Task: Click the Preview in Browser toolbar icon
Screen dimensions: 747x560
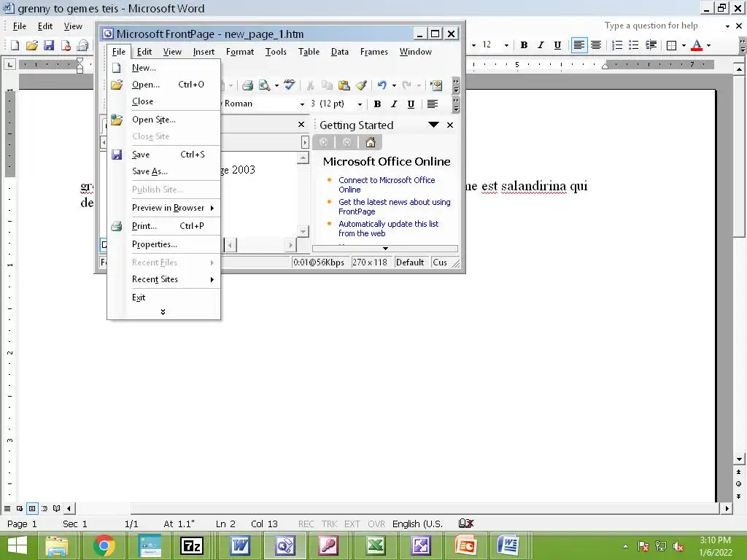Action: click(264, 86)
